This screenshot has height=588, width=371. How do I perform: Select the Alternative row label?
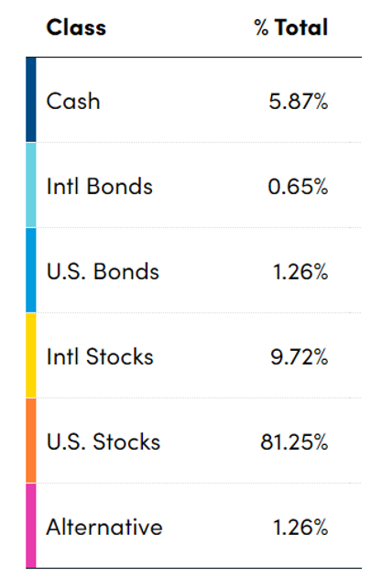pyautogui.click(x=104, y=528)
